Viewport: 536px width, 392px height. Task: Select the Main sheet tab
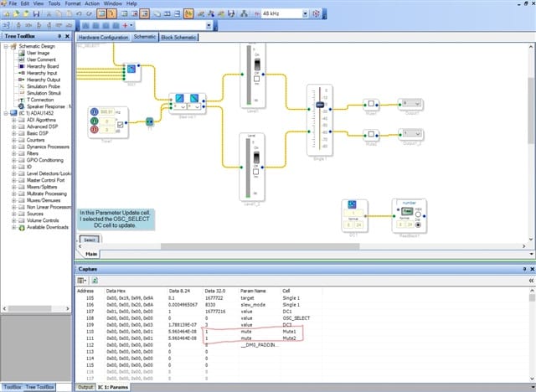tap(91, 254)
